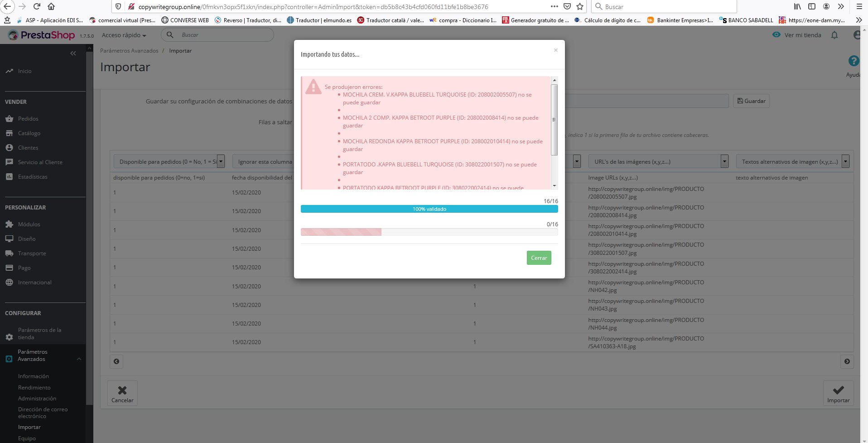
Task: Focus the PrestaShop 'Buscar' search field
Action: (217, 35)
